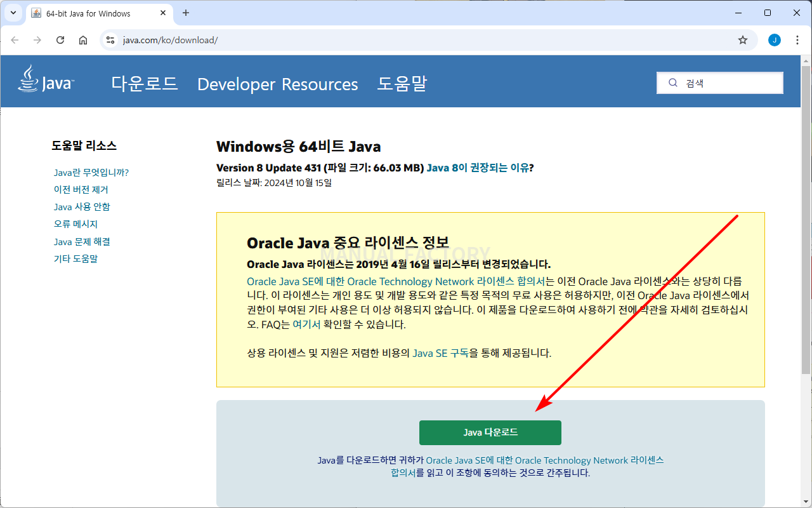The image size is (812, 508).
Task: Click the 도움말 리소스 sidebar heading
Action: (x=84, y=146)
